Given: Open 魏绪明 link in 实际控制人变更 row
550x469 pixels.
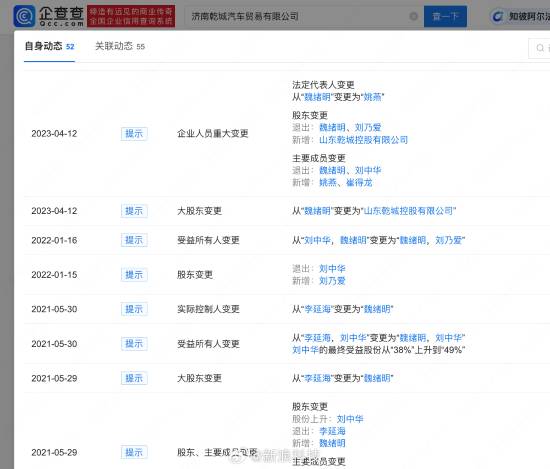Looking at the screenshot, I should click(377, 309).
